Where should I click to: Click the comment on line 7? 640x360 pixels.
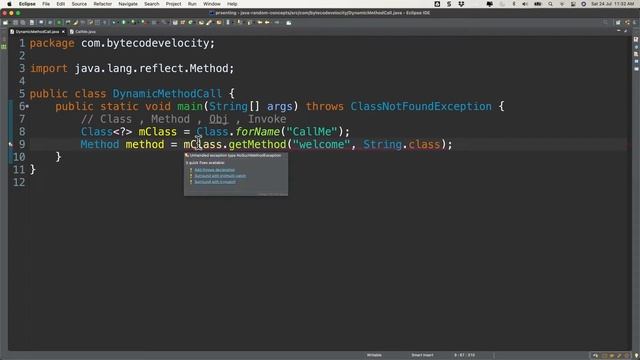tap(183, 119)
